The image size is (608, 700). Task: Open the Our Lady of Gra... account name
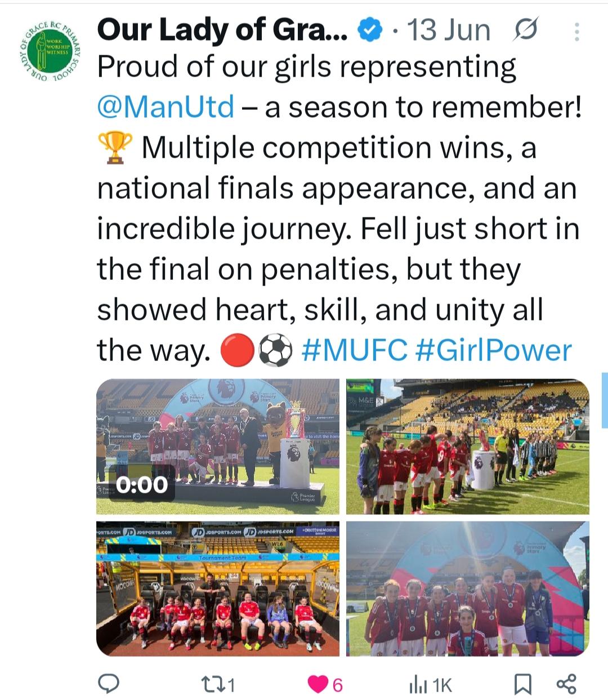[x=222, y=30]
